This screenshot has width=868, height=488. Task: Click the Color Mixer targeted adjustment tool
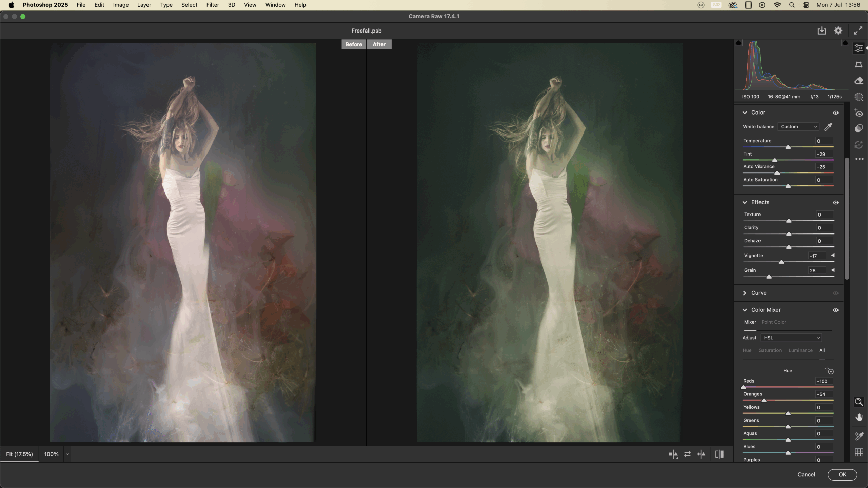(x=829, y=370)
